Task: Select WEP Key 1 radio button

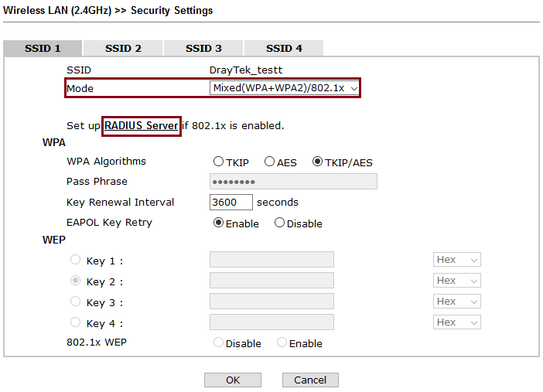Action: tap(76, 261)
